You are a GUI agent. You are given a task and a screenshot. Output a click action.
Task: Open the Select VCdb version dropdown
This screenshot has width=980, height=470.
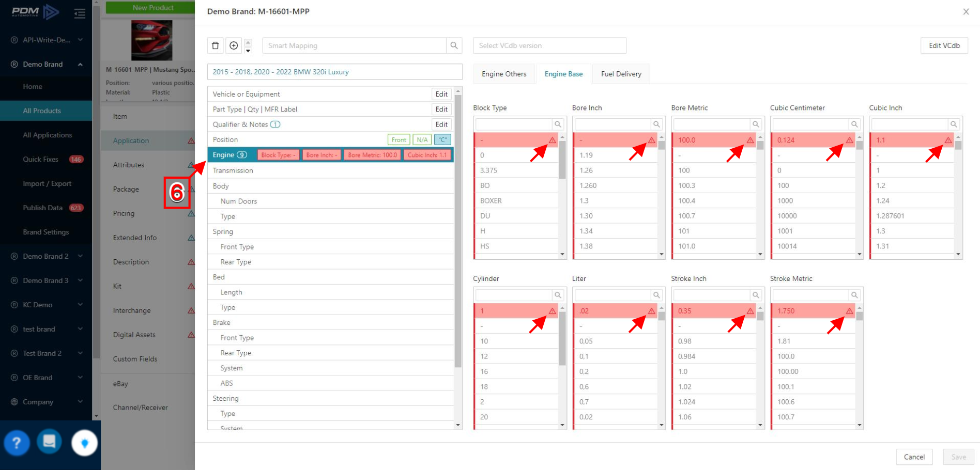pos(549,45)
